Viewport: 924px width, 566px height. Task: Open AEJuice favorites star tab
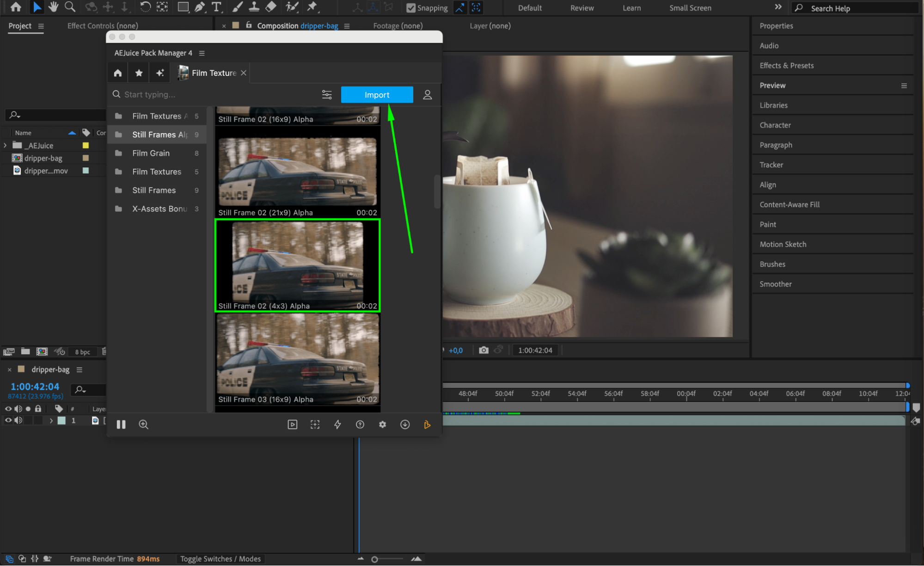tap(139, 73)
